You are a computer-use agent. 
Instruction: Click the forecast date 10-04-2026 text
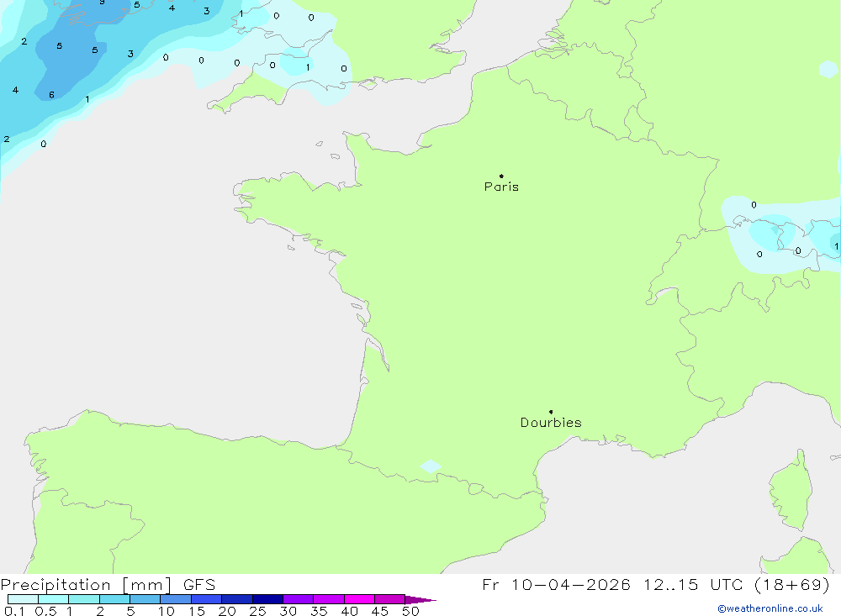pyautogui.click(x=570, y=584)
